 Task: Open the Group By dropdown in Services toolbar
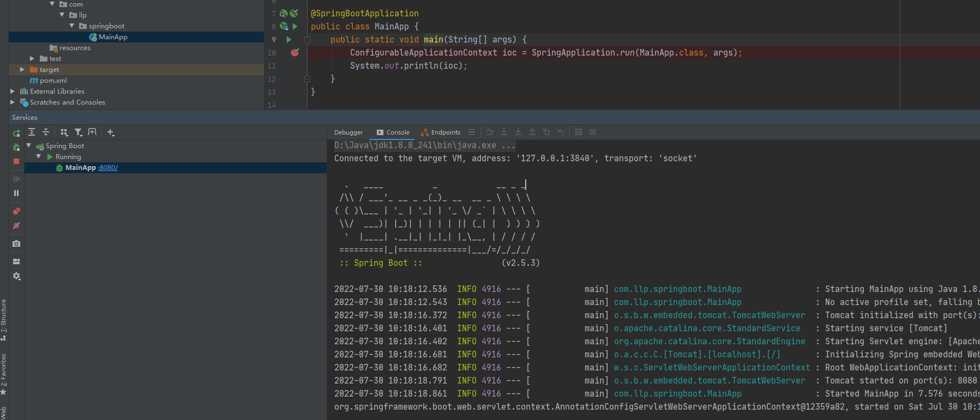[64, 132]
